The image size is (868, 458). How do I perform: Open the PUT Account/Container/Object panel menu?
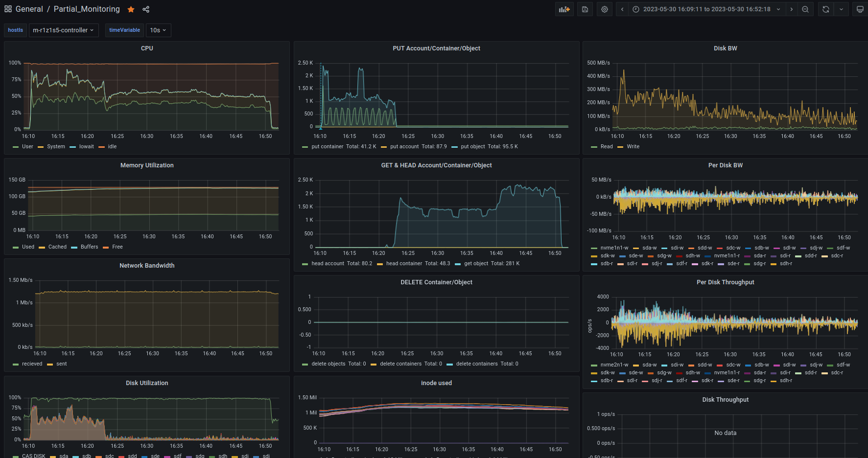coord(436,48)
